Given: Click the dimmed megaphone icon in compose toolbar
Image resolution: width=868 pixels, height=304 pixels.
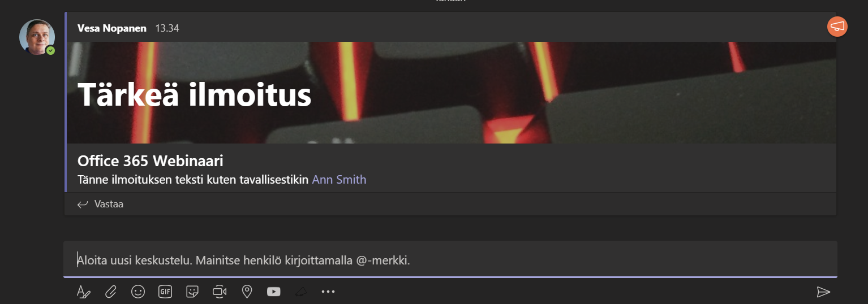Looking at the screenshot, I should tap(301, 292).
